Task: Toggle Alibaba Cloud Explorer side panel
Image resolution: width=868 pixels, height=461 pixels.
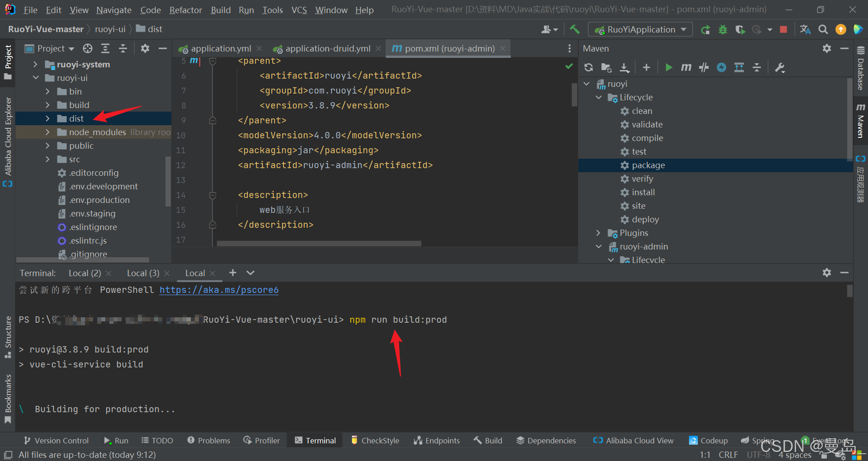Action: (x=8, y=141)
